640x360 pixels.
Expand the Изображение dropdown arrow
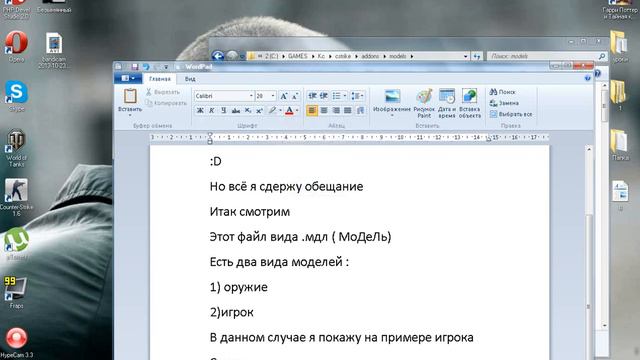392,116
